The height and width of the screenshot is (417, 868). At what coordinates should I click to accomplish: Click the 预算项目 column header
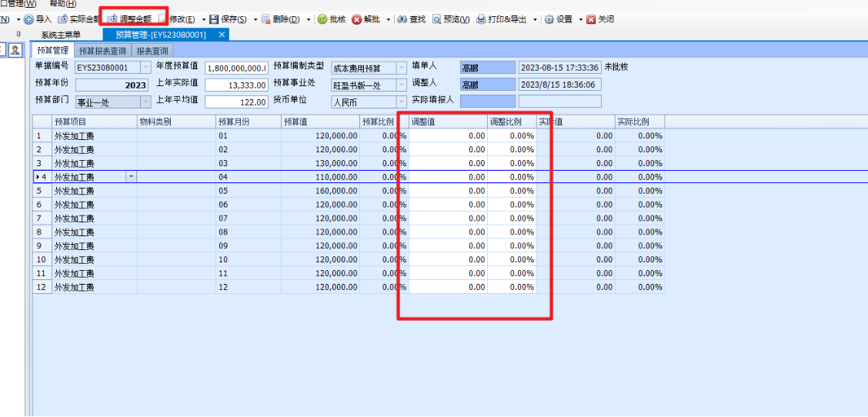click(x=94, y=122)
